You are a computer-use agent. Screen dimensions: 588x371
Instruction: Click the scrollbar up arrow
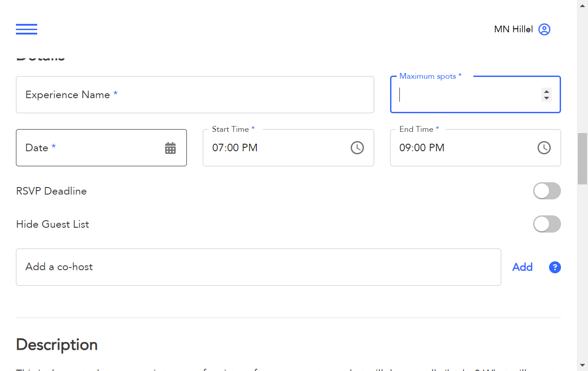point(583,5)
